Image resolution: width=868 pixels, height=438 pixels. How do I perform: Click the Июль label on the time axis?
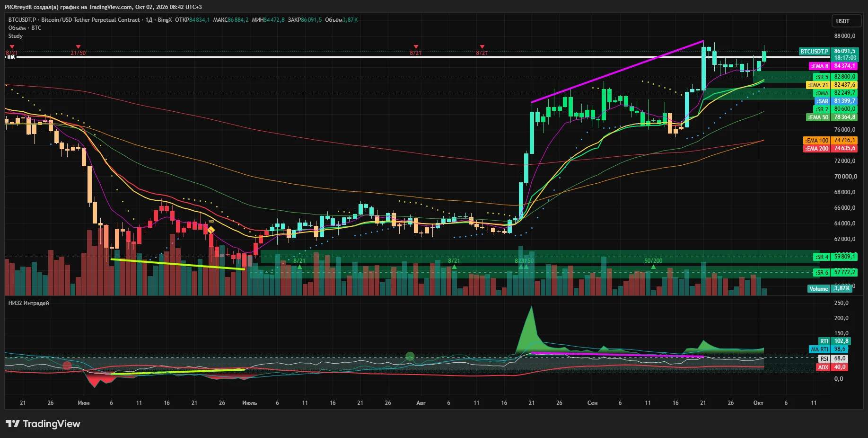click(249, 403)
